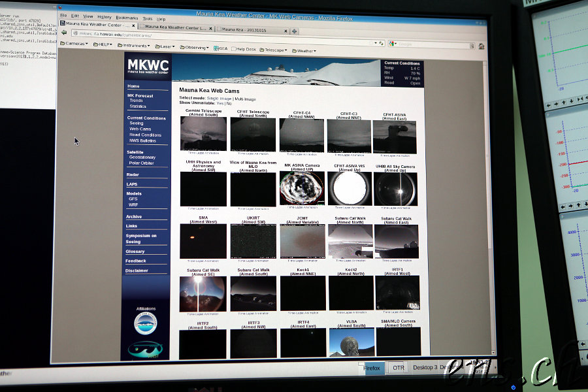Image resolution: width=588 pixels, height=392 pixels.
Task: Open the Bookmarks menu
Action: click(x=127, y=18)
